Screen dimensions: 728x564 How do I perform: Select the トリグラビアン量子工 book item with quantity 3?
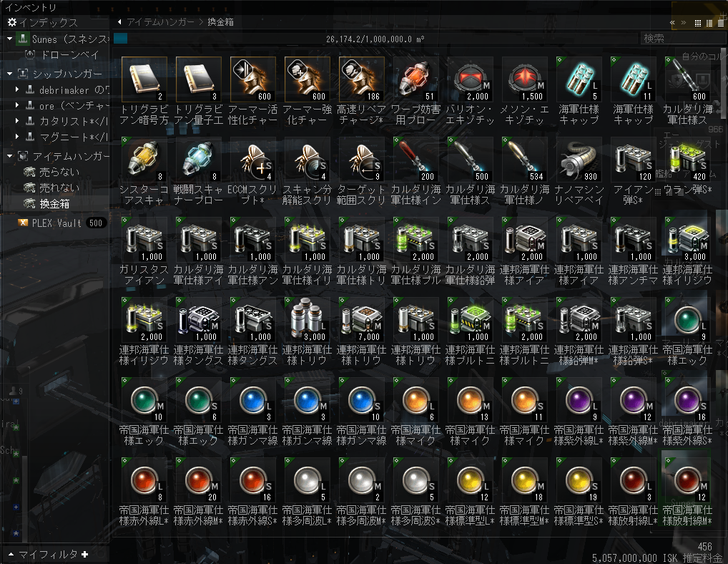[x=199, y=79]
